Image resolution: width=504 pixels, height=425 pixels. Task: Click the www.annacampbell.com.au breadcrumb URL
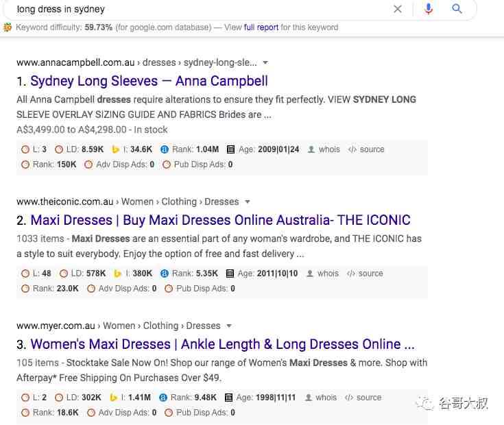(x=75, y=62)
